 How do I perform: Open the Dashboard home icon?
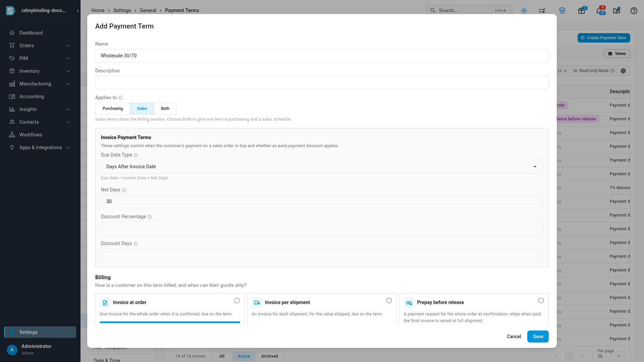(12, 33)
